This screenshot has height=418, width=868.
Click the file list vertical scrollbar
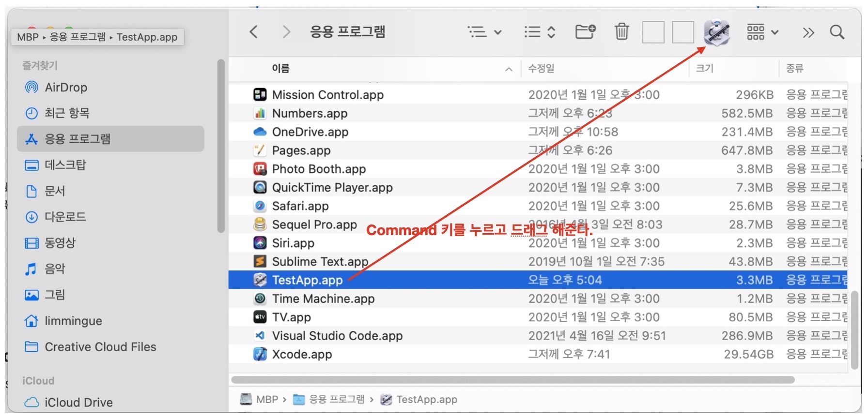tap(855, 330)
